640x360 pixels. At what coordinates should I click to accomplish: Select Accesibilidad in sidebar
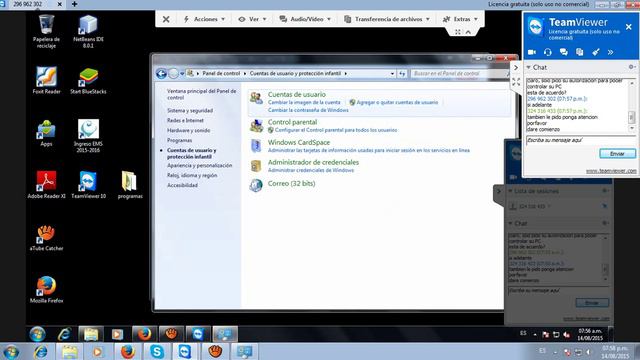tap(182, 185)
